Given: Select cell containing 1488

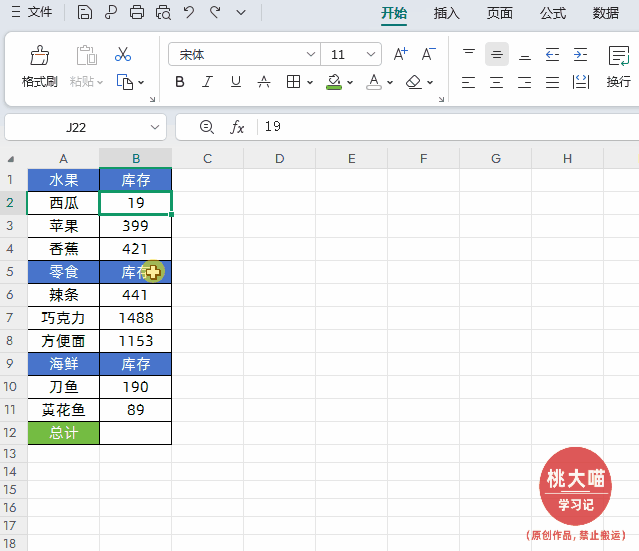Looking at the screenshot, I should click(x=136, y=318).
